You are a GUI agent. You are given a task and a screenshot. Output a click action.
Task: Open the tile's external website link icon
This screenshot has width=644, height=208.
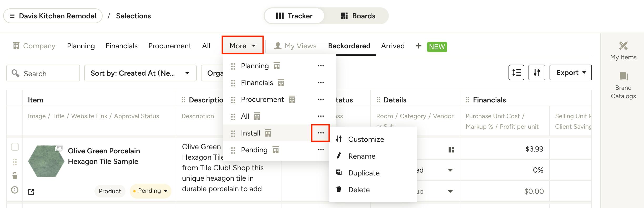pyautogui.click(x=31, y=192)
